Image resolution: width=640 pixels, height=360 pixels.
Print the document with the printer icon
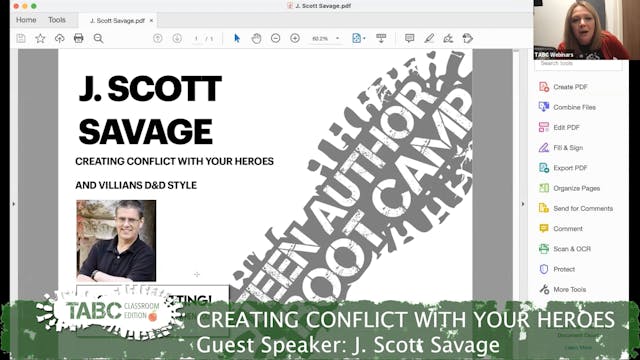(x=79, y=38)
